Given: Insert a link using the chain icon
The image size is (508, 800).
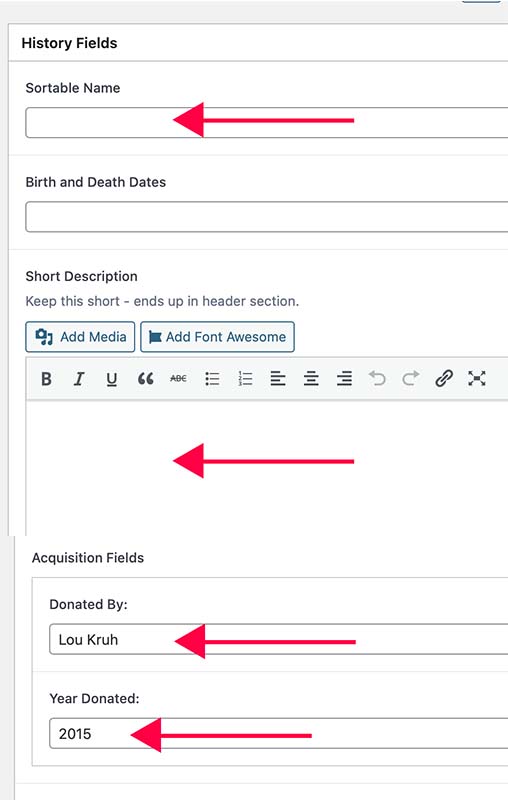Looking at the screenshot, I should [444, 379].
